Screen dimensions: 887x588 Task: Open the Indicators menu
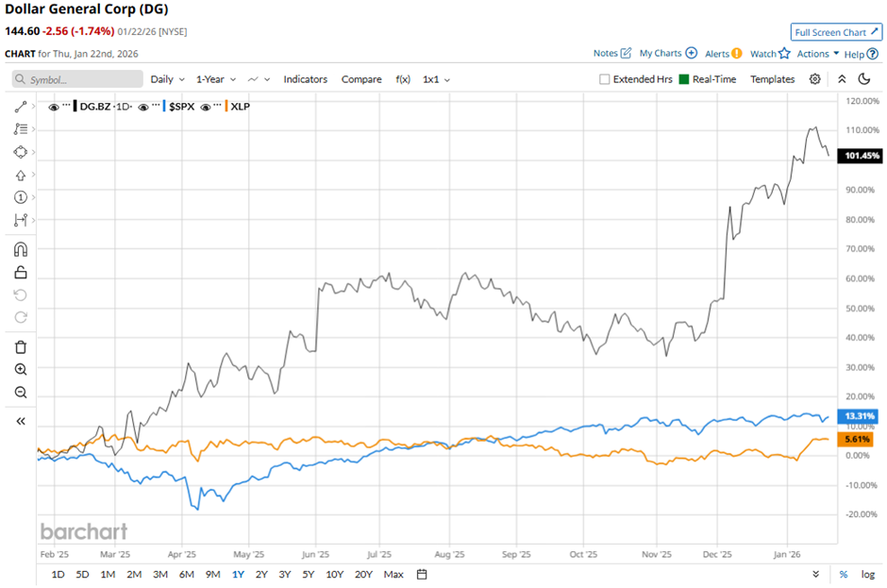pyautogui.click(x=306, y=79)
